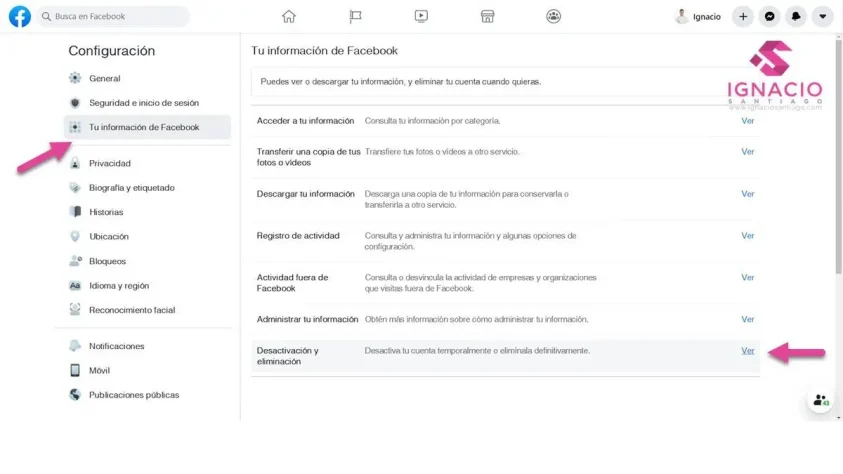
Task: Select Tu información de Facebook in sidebar
Action: click(x=147, y=127)
